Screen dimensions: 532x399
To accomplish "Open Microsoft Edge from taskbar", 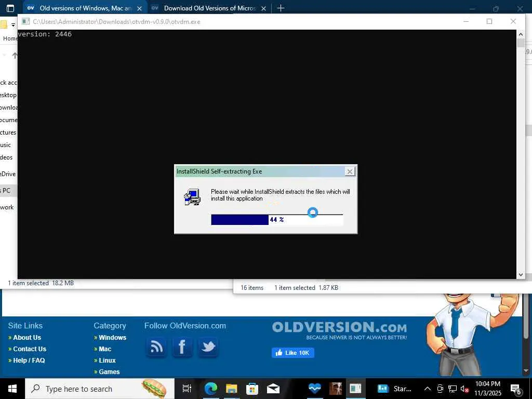I will point(211,389).
